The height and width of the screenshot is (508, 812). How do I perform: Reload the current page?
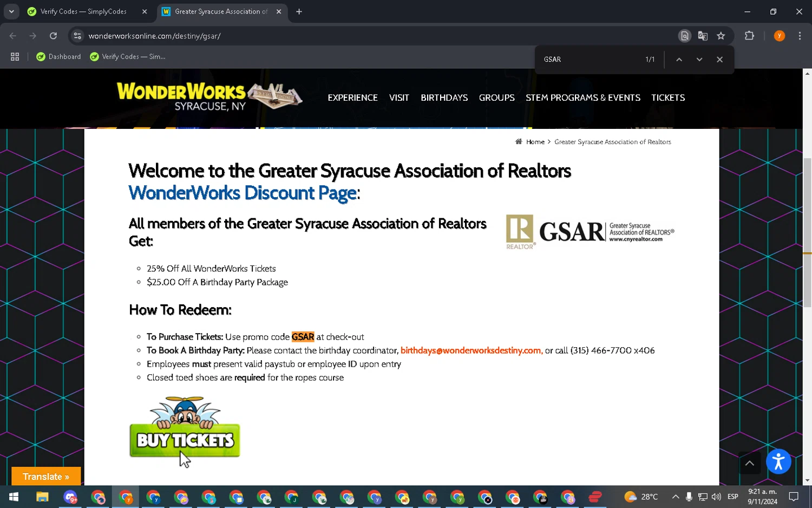coord(53,36)
